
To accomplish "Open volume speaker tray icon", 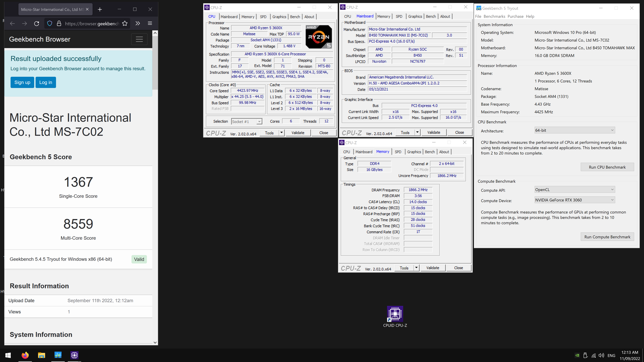I will point(602,355).
